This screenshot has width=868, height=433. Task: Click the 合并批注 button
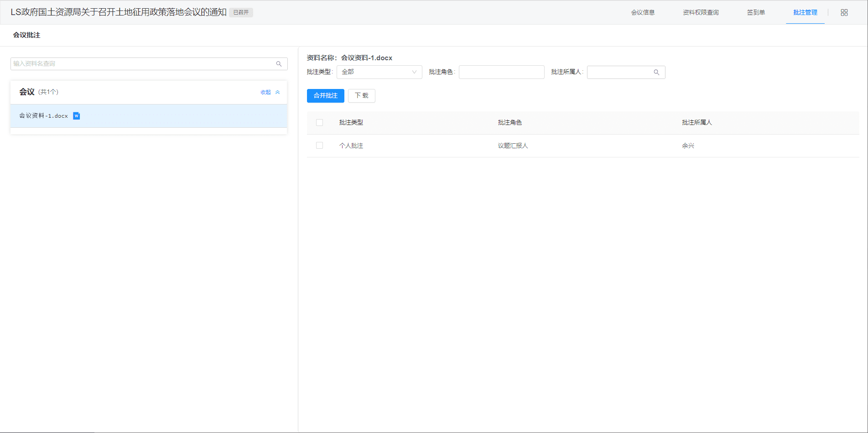pyautogui.click(x=326, y=96)
